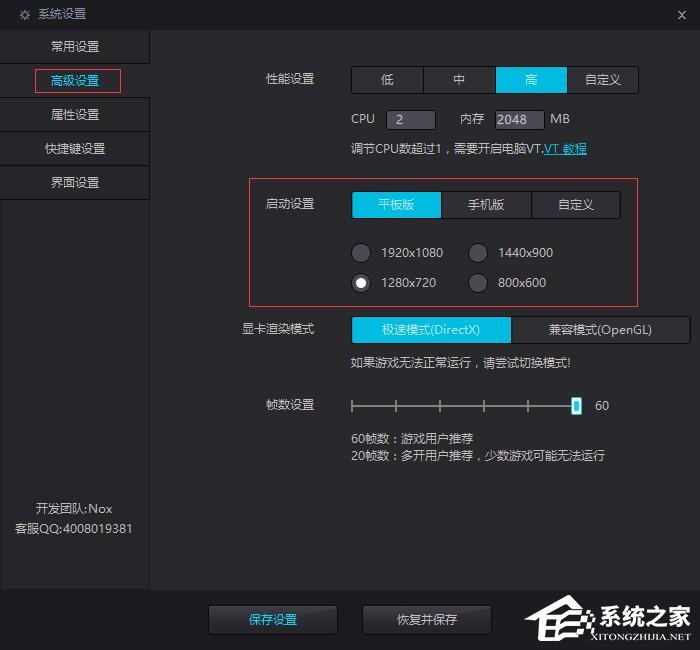Click the 帧数设置 slider handle
Viewport: 700px width, 650px height.
coord(576,405)
